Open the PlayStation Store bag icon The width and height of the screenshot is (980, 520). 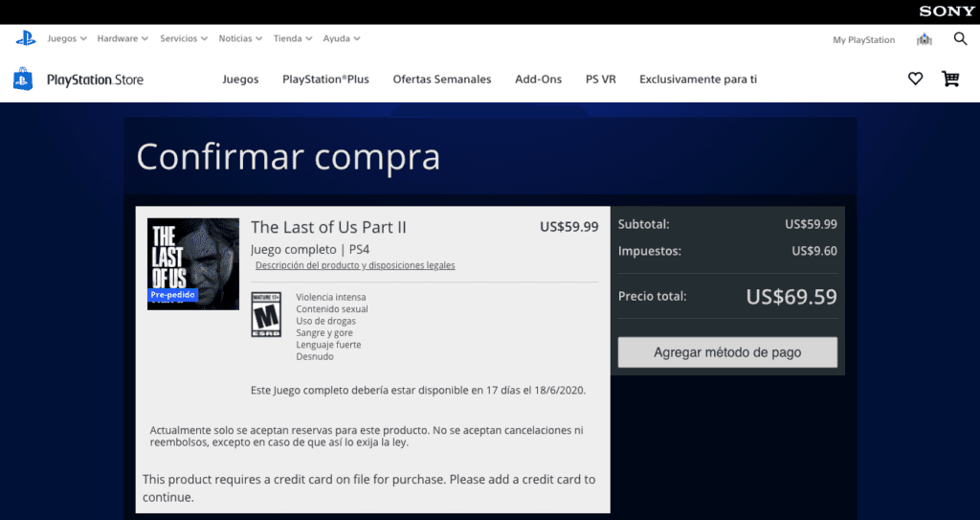(x=23, y=79)
